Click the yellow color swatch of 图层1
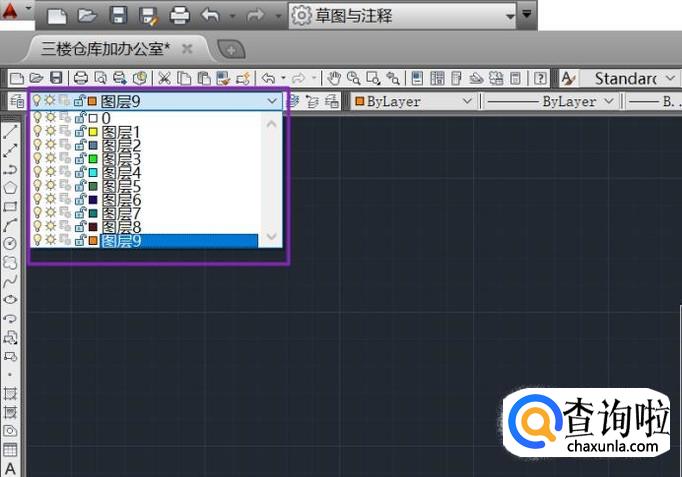This screenshot has height=477, width=682. tap(93, 131)
